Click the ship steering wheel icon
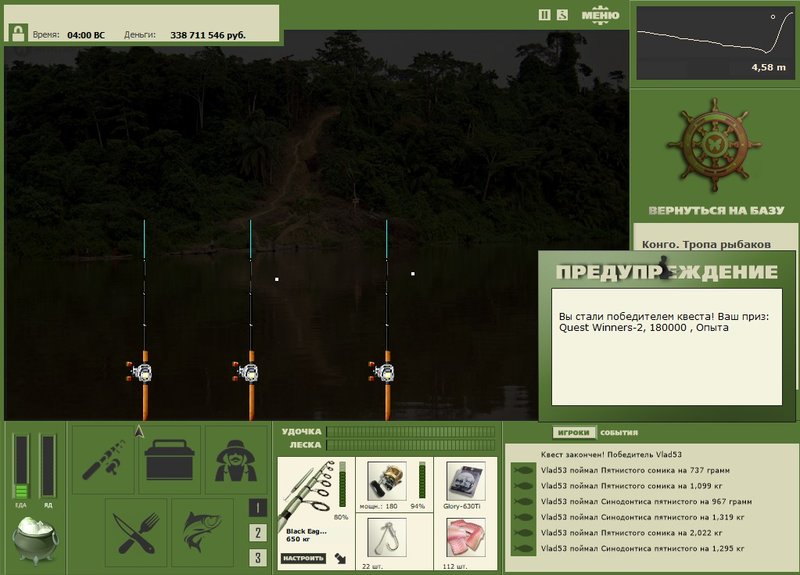This screenshot has width=800, height=575. point(714,146)
